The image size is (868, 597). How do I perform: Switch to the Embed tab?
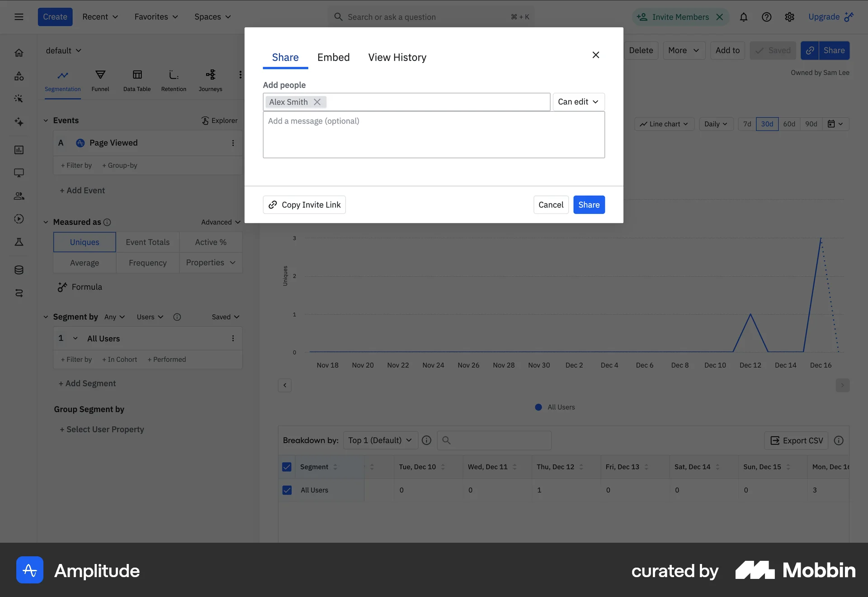click(333, 57)
